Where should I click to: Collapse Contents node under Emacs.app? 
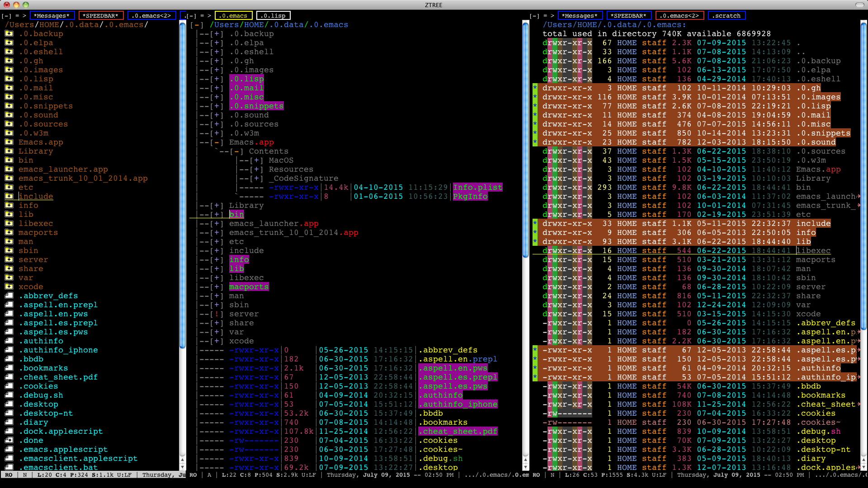(237, 151)
